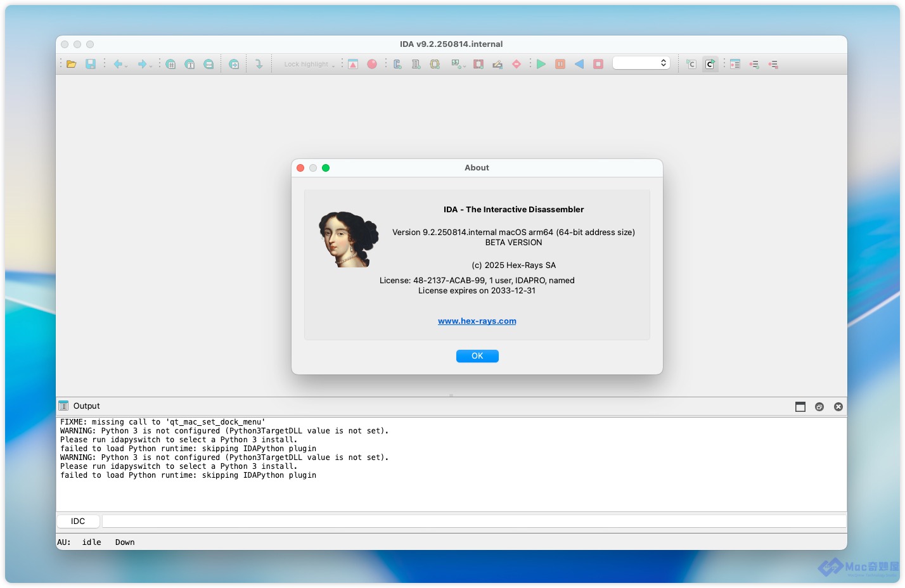Click the green zoom button of About dialog
The image size is (905, 588).
(326, 168)
